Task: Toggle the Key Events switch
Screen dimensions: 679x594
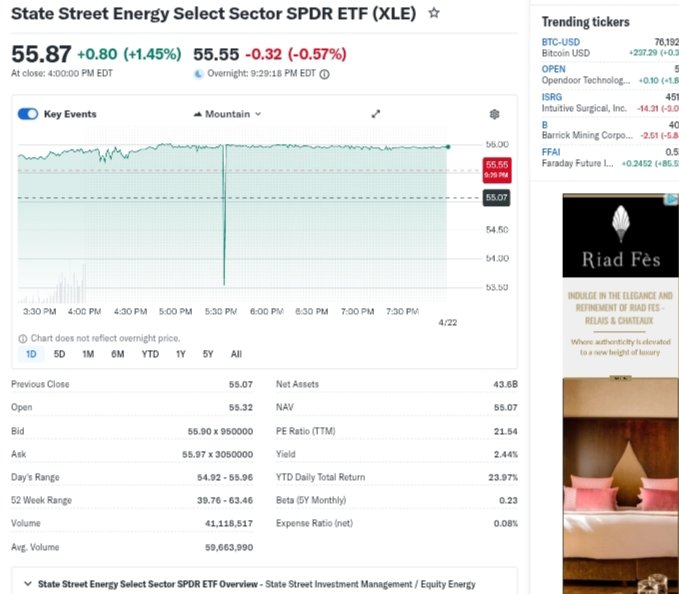Action: click(x=28, y=114)
